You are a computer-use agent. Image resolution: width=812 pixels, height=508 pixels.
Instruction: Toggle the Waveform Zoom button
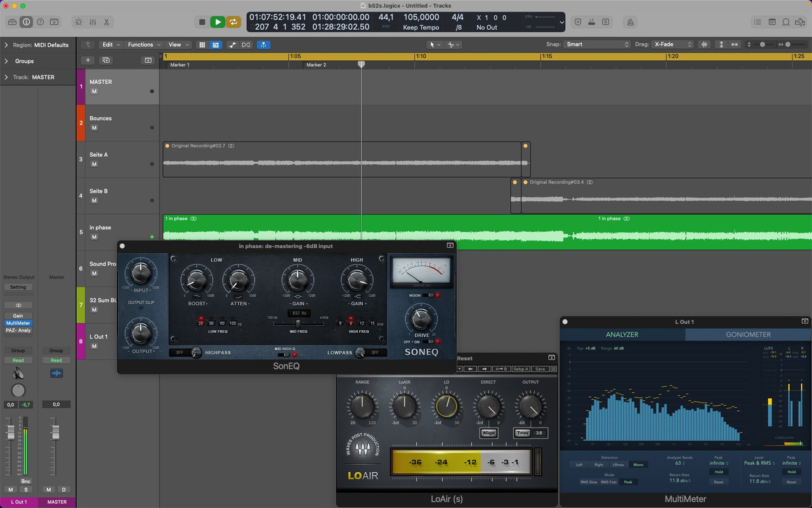(705, 44)
